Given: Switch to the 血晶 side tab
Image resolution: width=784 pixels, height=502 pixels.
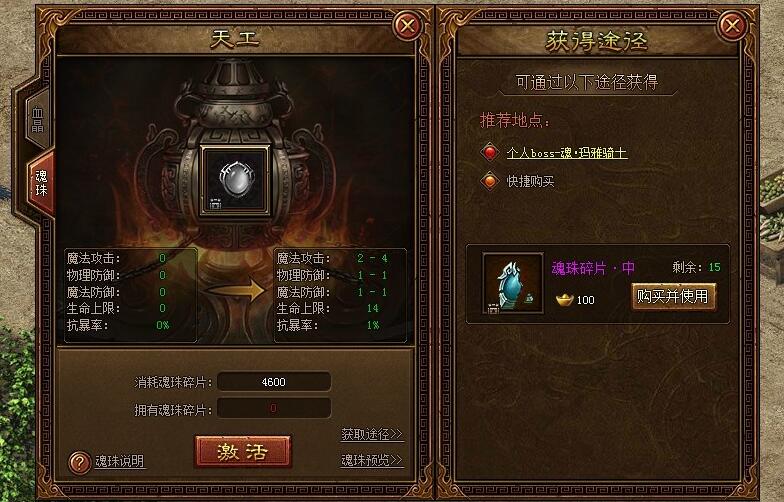Looking at the screenshot, I should 38,120.
